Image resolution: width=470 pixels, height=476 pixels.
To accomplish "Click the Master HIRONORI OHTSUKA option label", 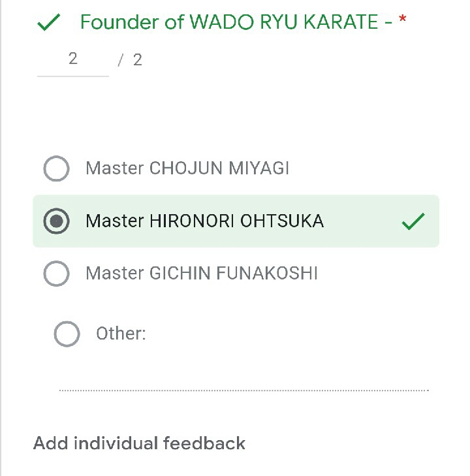I will click(204, 221).
